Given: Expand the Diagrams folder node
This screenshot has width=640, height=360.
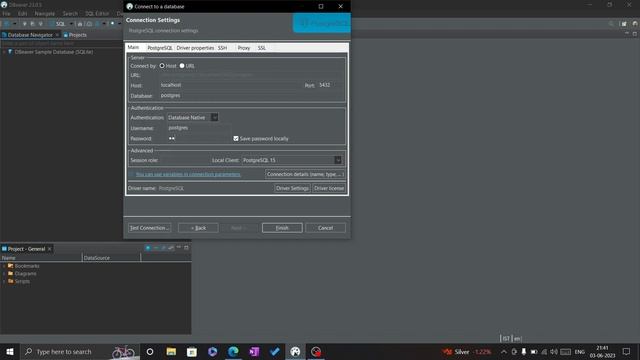Looking at the screenshot, I should [4, 273].
